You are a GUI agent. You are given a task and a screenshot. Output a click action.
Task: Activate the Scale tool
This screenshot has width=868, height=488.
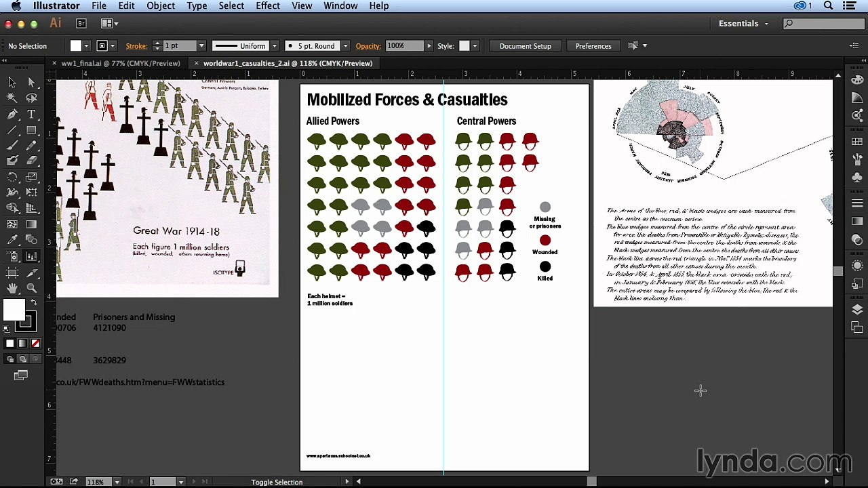(31, 177)
